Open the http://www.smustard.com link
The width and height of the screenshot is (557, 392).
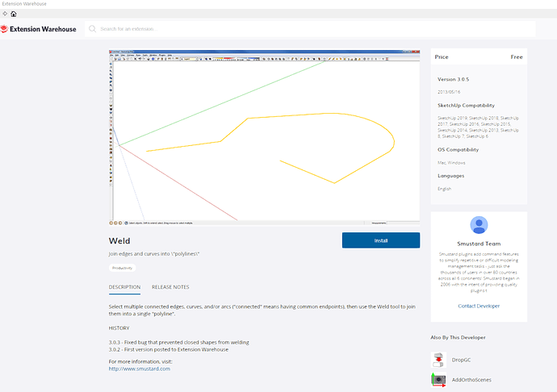point(139,369)
